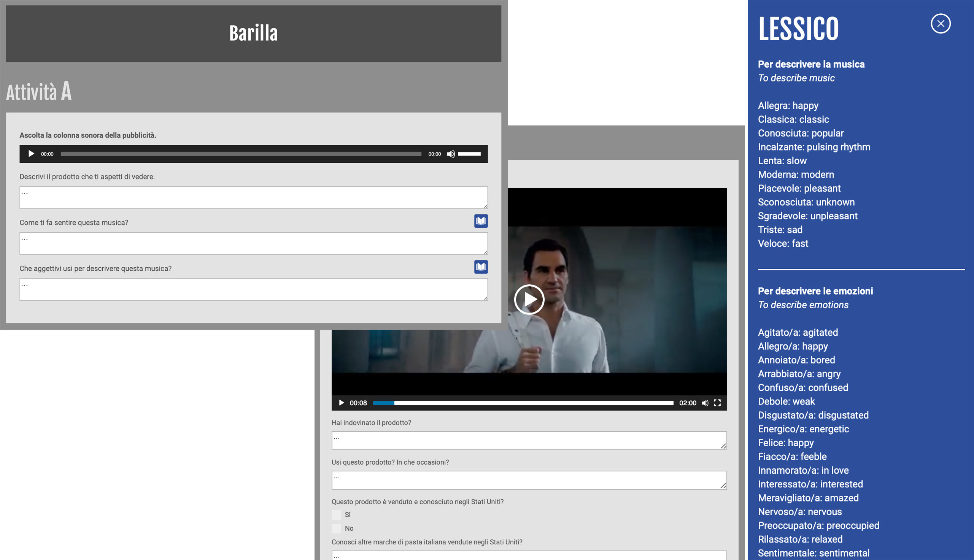Click the 'Incalzante: pulsing rhythm' entry

click(814, 147)
